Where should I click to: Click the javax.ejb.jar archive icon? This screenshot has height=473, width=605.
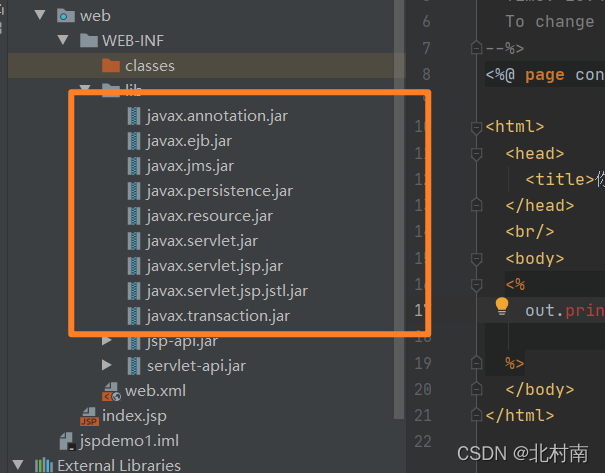134,141
